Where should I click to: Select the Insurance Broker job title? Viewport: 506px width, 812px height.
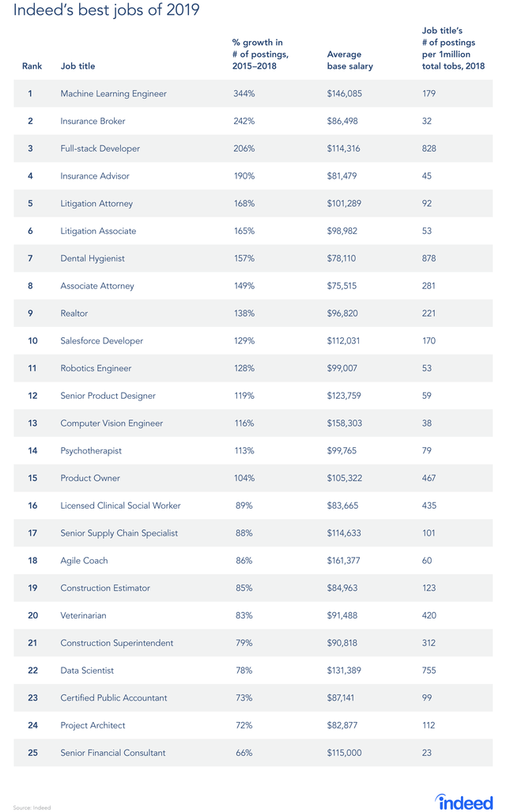coord(93,122)
